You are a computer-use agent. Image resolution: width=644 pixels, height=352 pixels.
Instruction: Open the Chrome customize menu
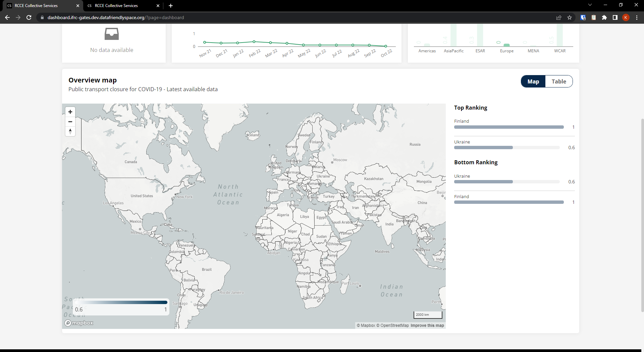click(637, 17)
